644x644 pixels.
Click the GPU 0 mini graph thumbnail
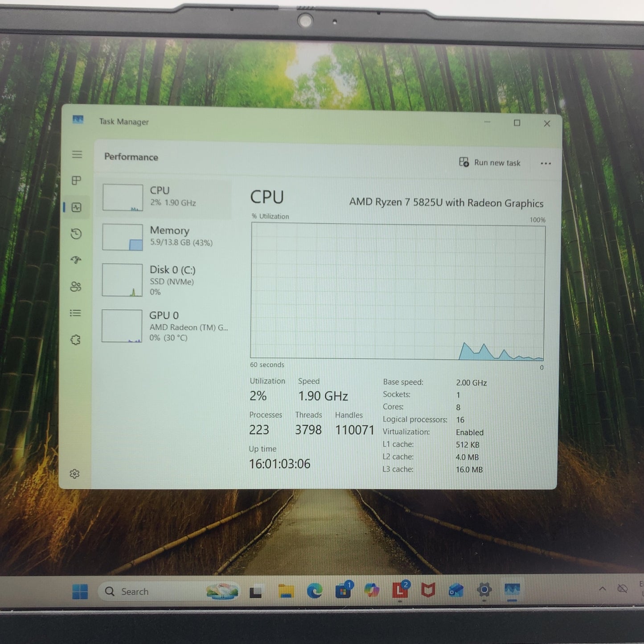tap(122, 326)
